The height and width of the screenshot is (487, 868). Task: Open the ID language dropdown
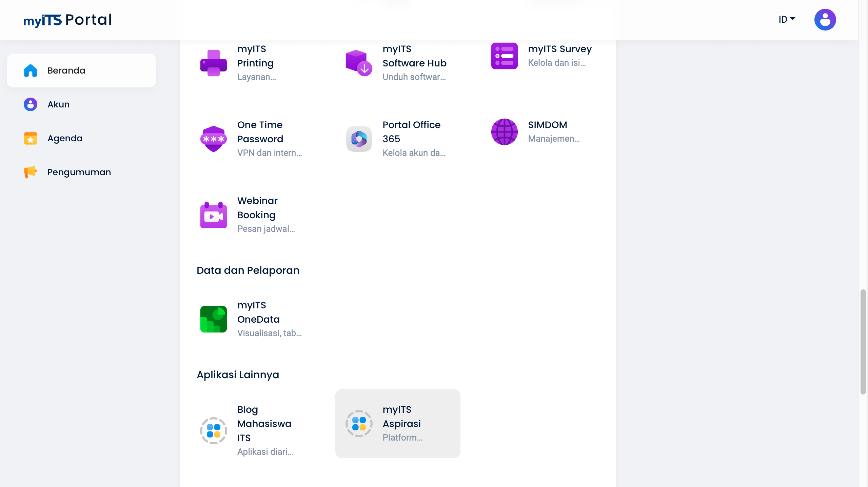tap(787, 20)
